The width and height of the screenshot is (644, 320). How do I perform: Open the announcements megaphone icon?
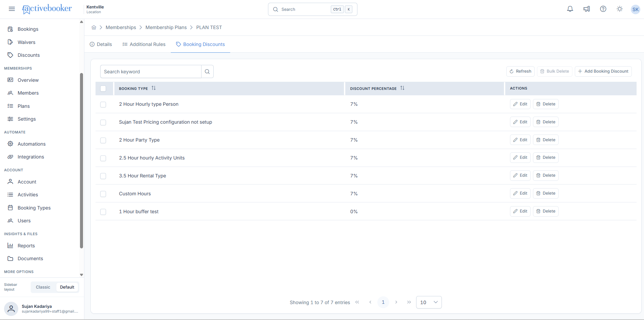click(x=587, y=9)
